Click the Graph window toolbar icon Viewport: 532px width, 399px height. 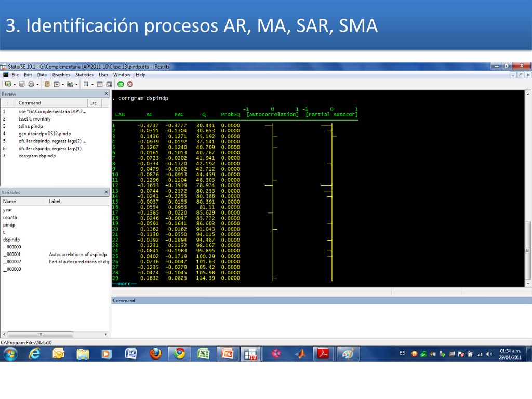click(70, 84)
